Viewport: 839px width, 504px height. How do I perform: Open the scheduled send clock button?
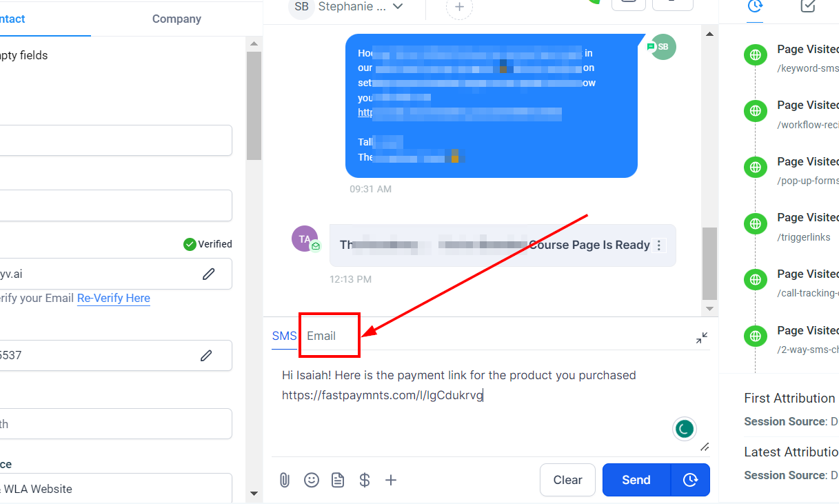pyautogui.click(x=690, y=480)
